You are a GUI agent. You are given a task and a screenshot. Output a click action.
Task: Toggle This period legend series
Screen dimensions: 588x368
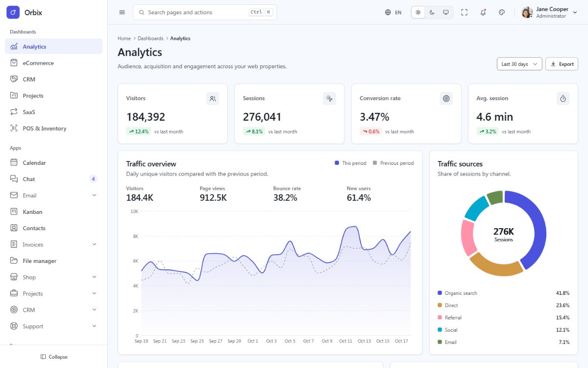(350, 163)
